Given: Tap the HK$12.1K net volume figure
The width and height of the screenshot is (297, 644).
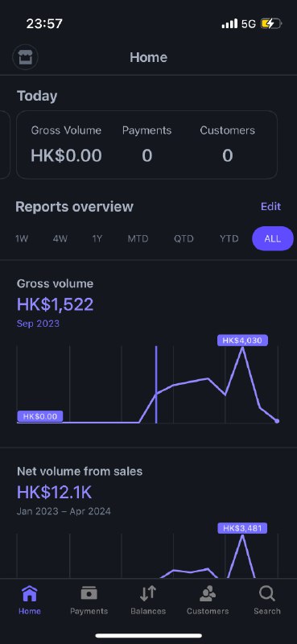Looking at the screenshot, I should pyautogui.click(x=54, y=492).
